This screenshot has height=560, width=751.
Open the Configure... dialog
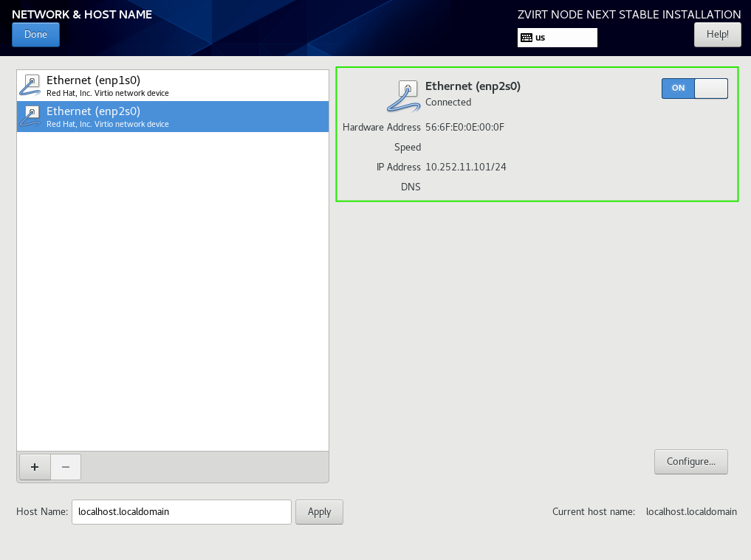(x=690, y=461)
